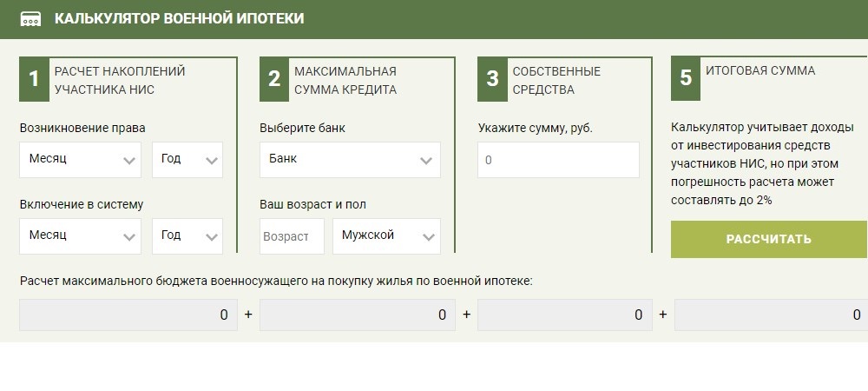Viewport: 868px width, 391px height.
Task: Click the label Выберите банк
Action: tap(302, 128)
